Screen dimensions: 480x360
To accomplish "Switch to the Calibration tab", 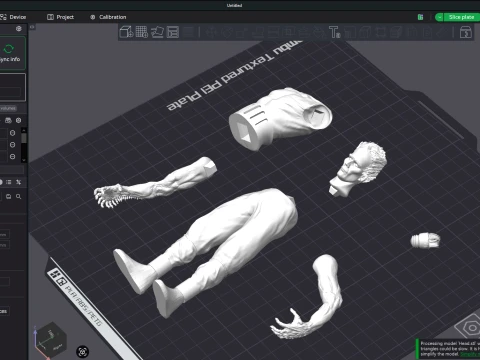I will coord(108,17).
